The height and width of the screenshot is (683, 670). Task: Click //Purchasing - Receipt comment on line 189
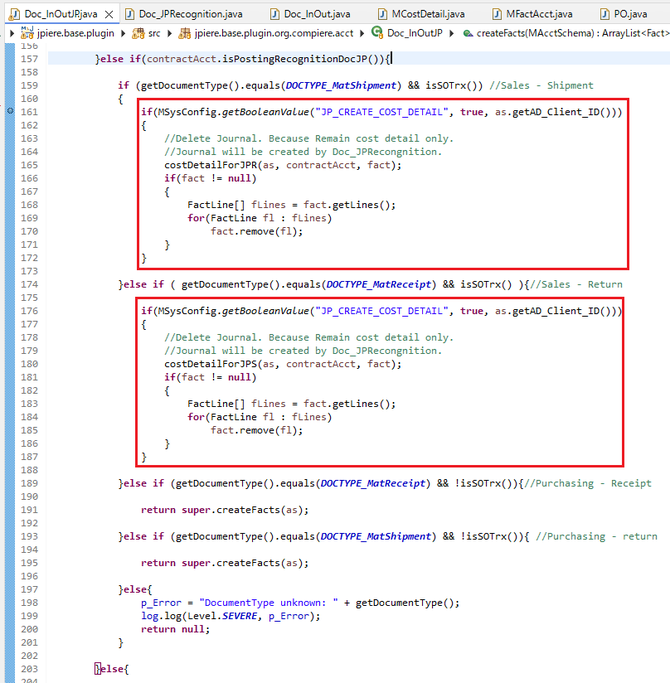coord(588,484)
